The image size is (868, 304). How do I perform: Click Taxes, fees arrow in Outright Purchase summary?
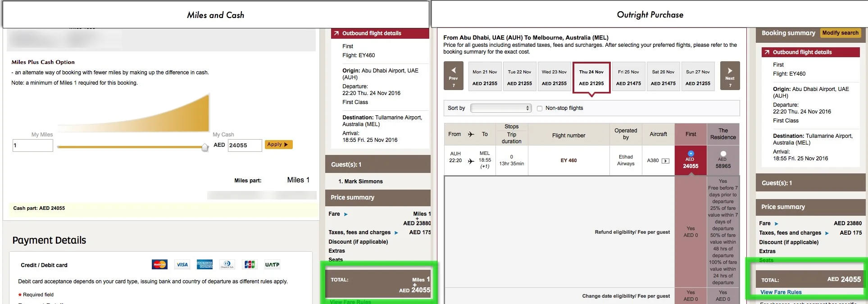pyautogui.click(x=827, y=233)
